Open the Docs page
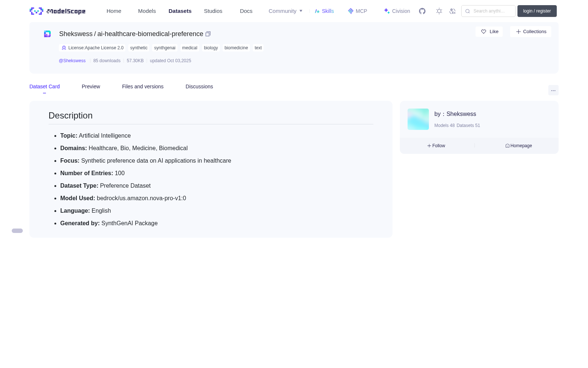 246,11
